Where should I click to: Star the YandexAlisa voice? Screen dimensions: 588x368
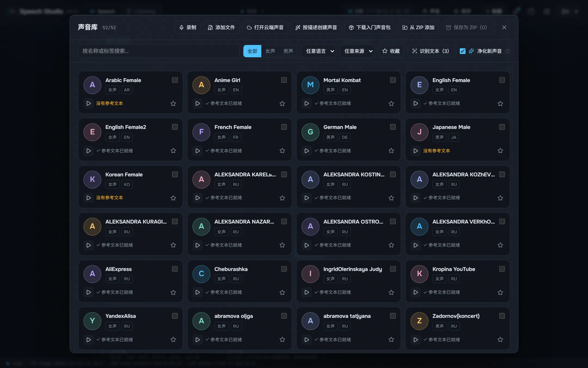(173, 340)
